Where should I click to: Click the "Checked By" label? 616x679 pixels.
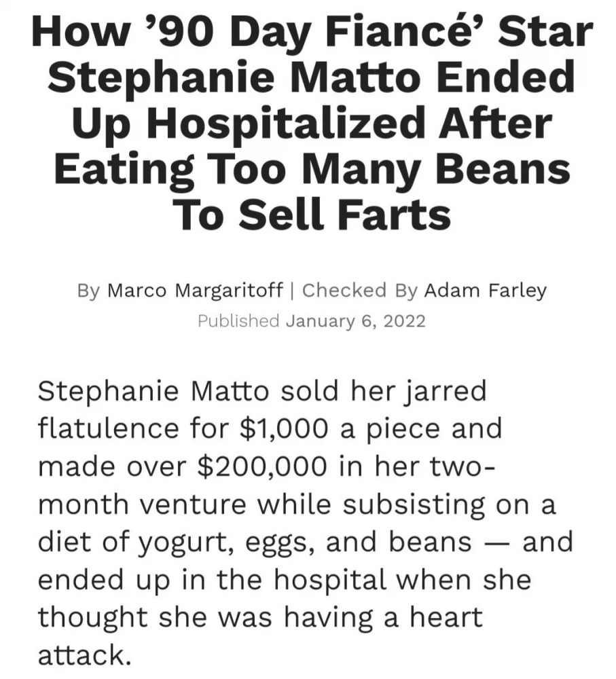(359, 291)
